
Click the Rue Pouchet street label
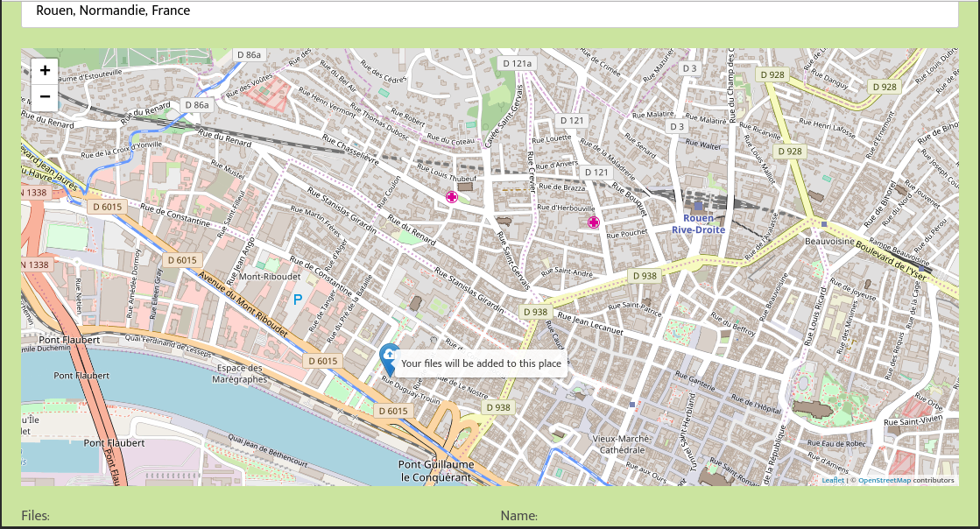pos(627,234)
